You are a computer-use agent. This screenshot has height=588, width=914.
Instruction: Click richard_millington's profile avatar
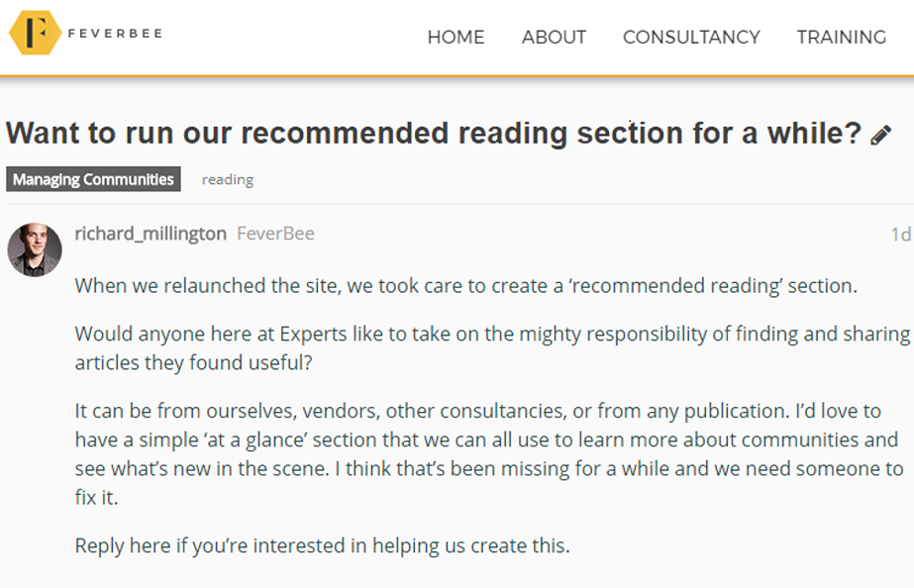click(35, 249)
